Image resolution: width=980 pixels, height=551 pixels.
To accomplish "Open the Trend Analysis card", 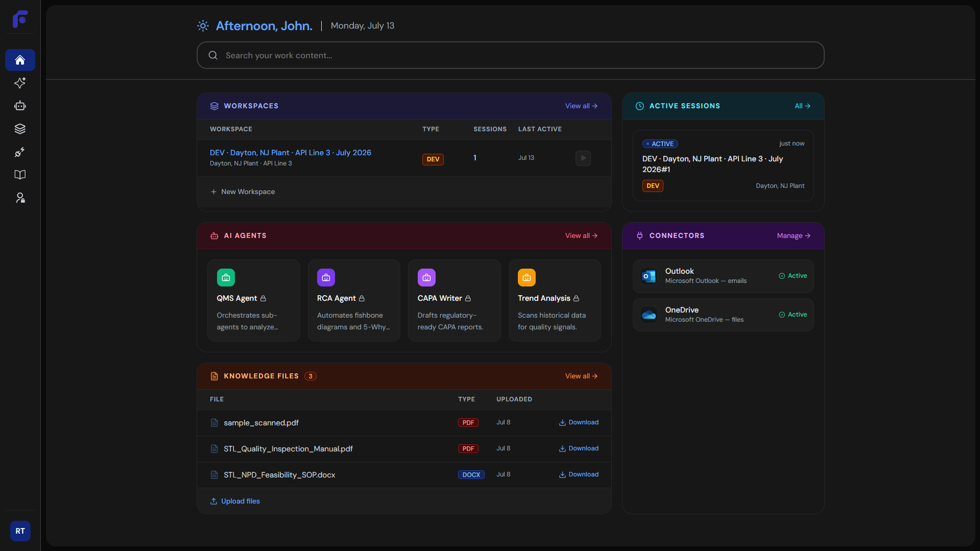I will 555,301.
